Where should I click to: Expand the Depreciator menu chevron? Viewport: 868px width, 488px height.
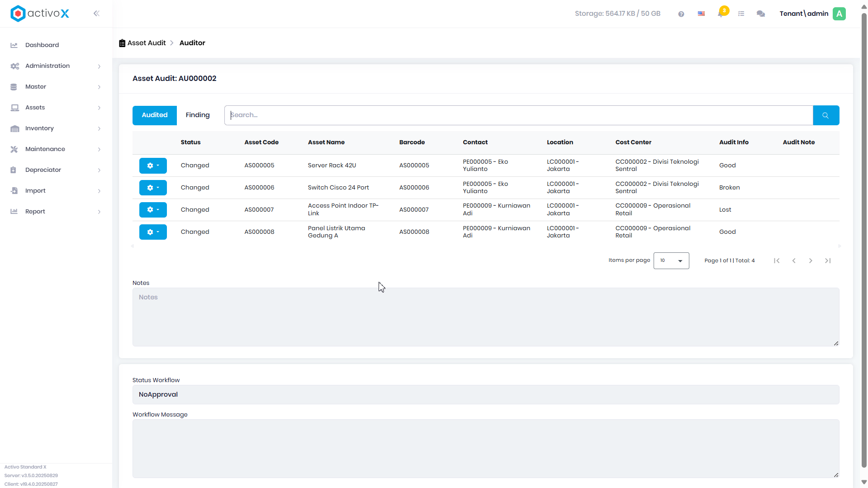tap(99, 171)
